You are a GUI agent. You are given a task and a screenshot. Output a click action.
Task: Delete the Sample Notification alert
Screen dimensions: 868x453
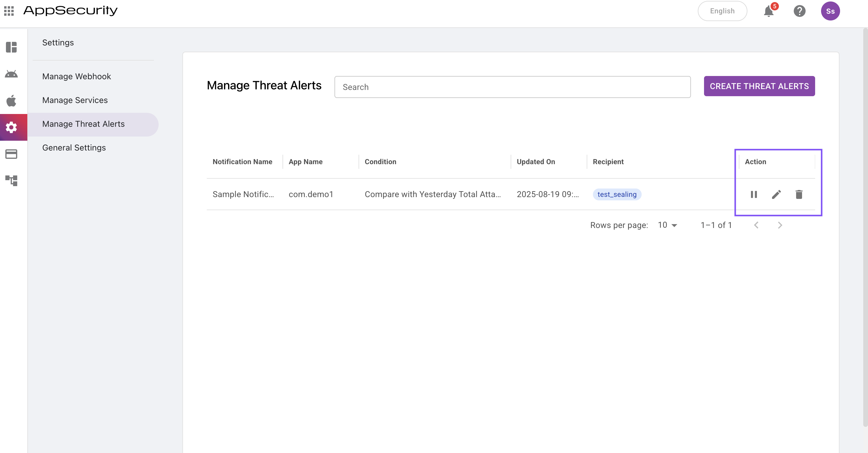click(799, 194)
